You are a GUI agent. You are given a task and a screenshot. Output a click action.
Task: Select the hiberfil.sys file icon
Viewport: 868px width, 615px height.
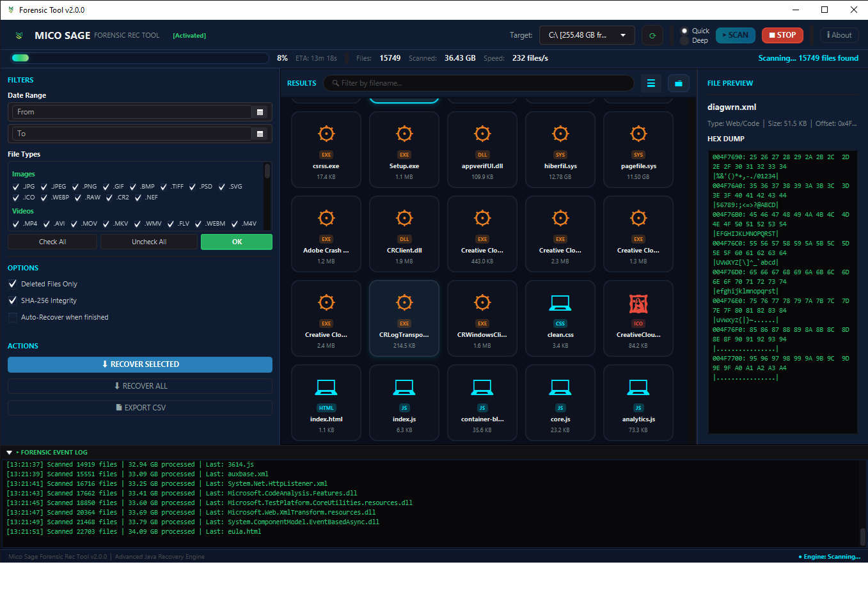tap(560, 134)
